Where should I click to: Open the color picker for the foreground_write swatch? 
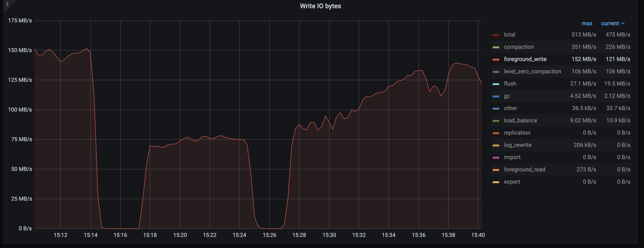click(496, 60)
